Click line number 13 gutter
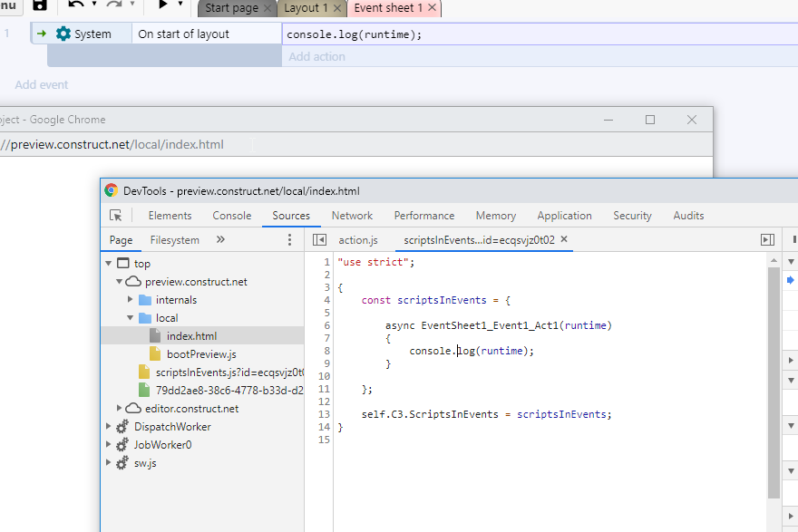 [325, 414]
